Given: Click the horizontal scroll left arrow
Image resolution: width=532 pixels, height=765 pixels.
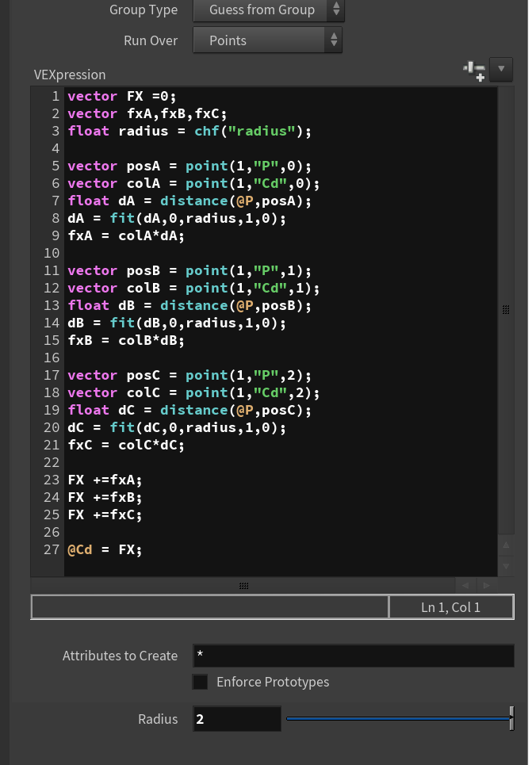Looking at the screenshot, I should [x=465, y=585].
